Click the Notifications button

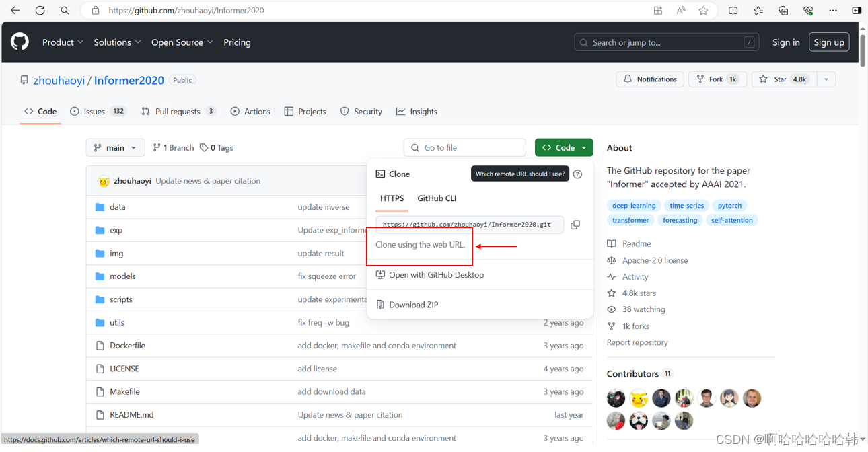(650, 79)
